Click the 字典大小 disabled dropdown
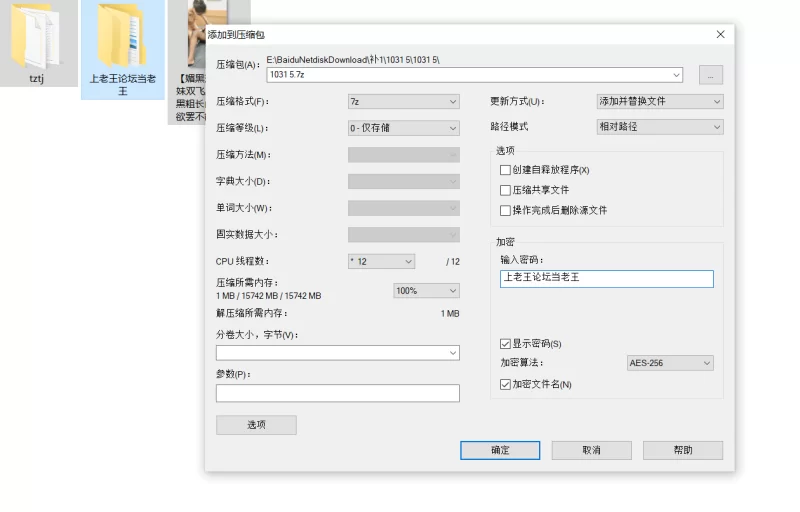This screenshot has width=800, height=512. pyautogui.click(x=404, y=181)
